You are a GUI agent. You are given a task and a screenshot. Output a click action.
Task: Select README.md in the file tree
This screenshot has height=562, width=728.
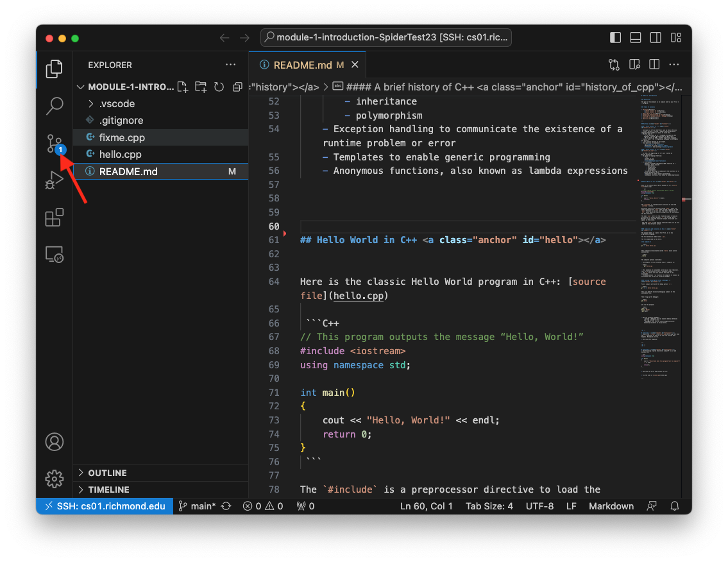(x=160, y=171)
